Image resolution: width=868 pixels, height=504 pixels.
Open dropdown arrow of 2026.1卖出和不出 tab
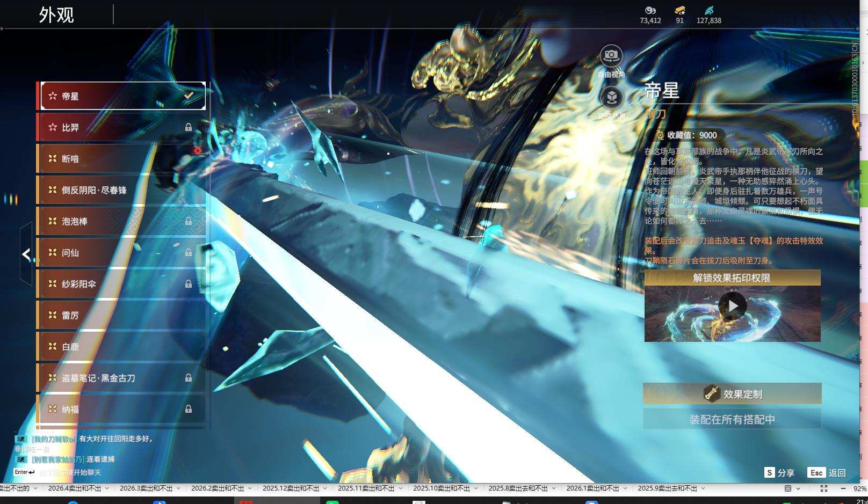point(625,488)
